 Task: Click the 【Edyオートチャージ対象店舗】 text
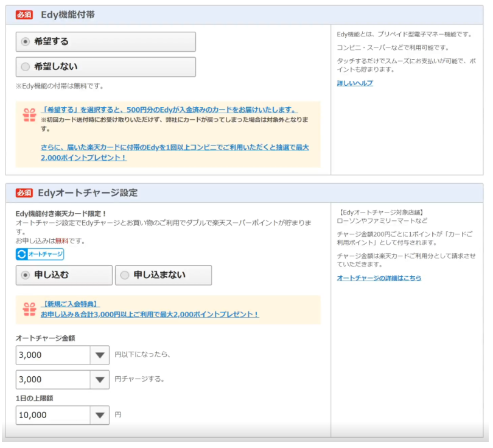tap(380, 212)
